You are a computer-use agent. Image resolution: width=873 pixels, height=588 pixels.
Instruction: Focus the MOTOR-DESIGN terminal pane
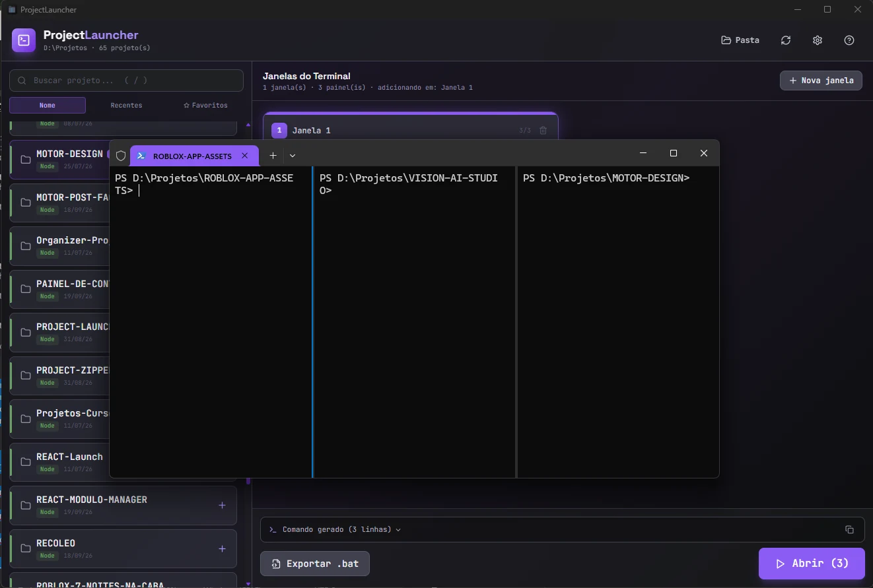point(618,321)
